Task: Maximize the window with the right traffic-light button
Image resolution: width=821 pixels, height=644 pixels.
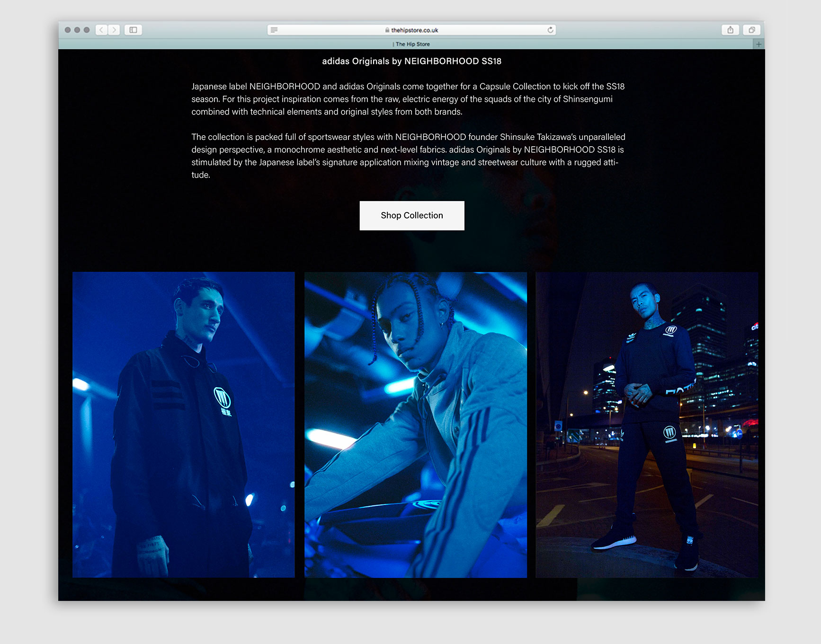Action: point(87,30)
